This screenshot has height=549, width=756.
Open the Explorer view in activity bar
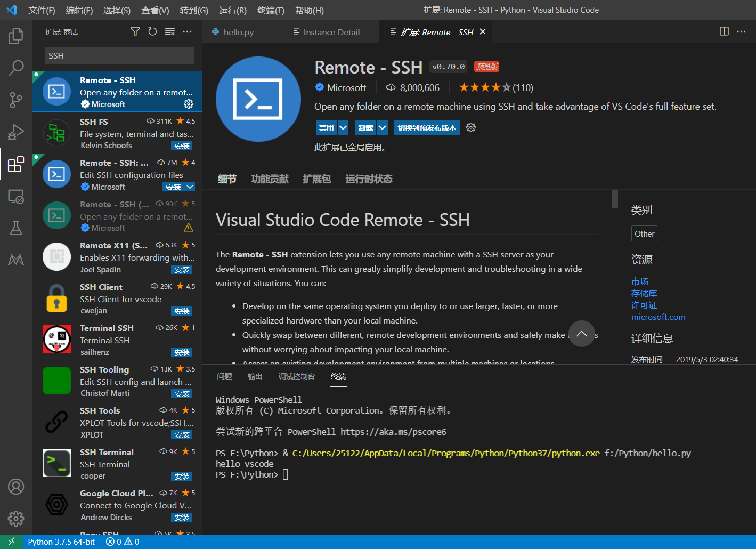16,36
